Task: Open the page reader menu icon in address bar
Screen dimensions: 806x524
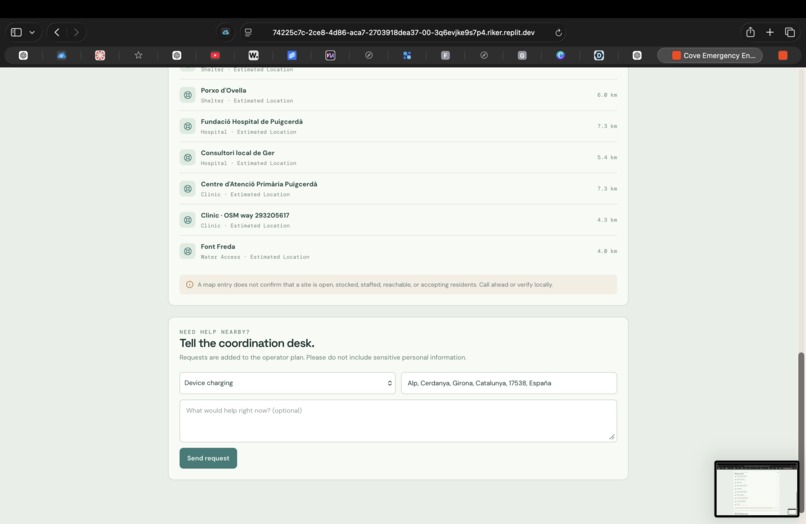Action: tap(248, 32)
